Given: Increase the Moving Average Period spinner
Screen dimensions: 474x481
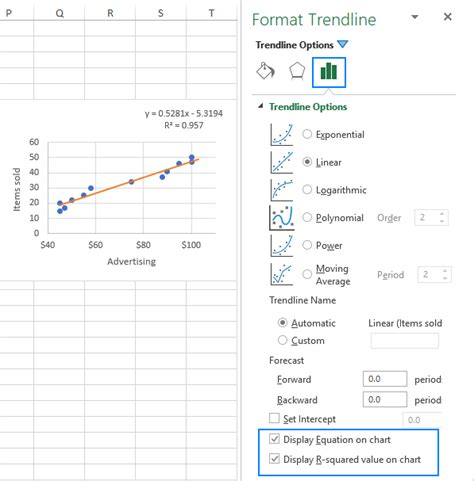Looking at the screenshot, I should 445,271.
